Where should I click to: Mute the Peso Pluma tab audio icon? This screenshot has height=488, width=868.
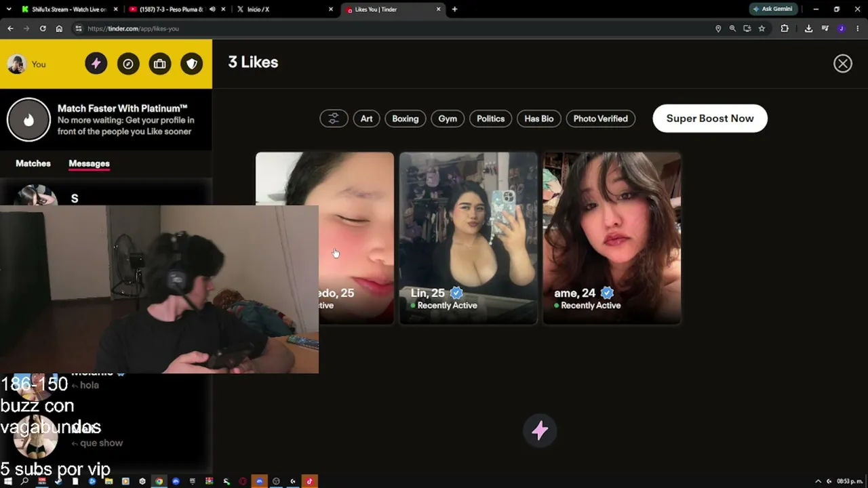point(212,9)
